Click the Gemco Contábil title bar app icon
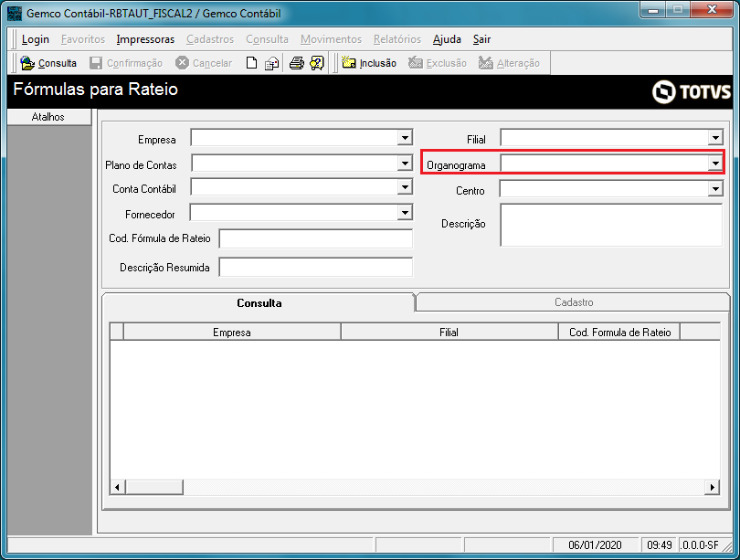 click(15, 13)
